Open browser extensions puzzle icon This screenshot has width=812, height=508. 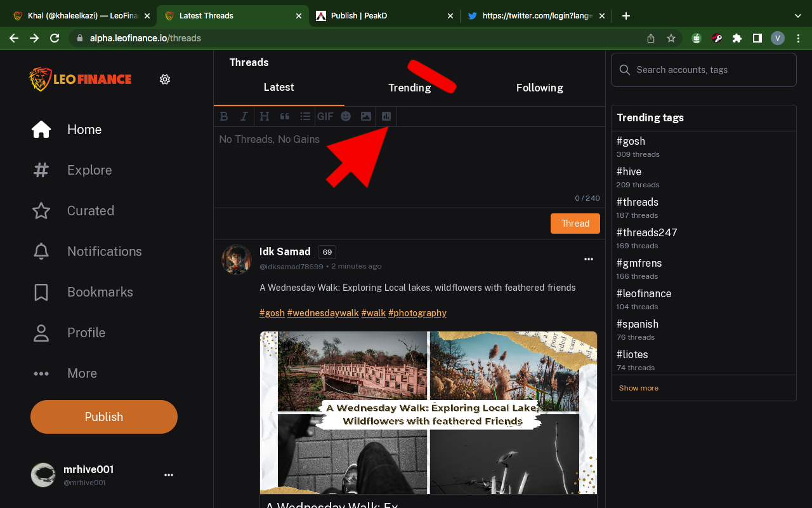(737, 38)
